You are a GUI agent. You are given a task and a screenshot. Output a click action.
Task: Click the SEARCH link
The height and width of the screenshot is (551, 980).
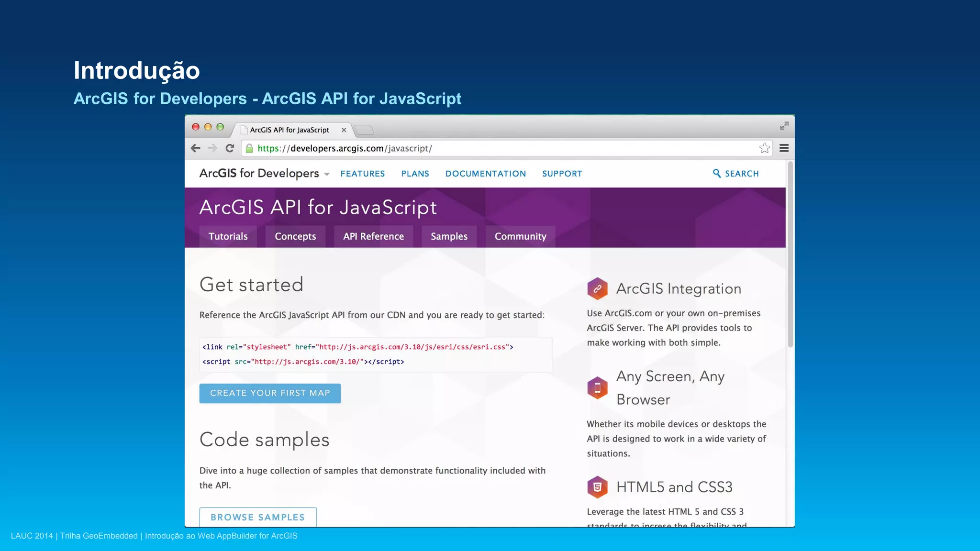pyautogui.click(x=742, y=174)
